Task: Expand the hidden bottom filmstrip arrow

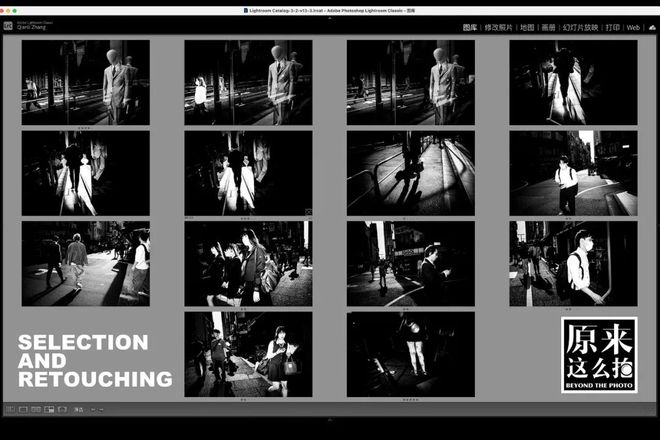Action: [330, 419]
